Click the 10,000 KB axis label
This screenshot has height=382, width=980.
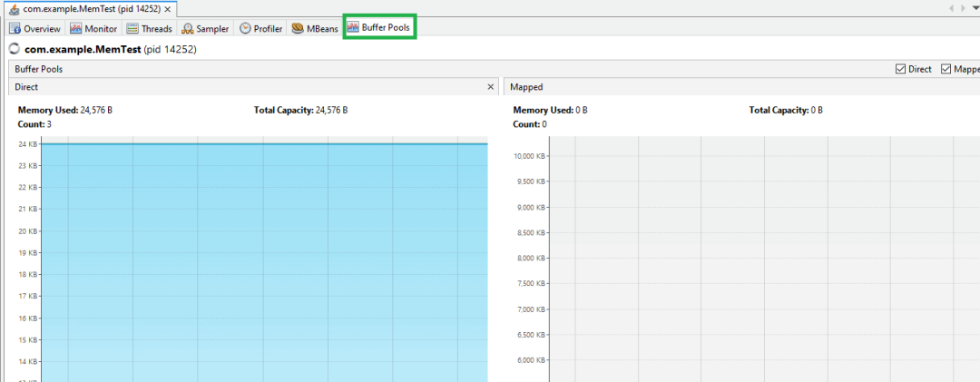pyautogui.click(x=528, y=156)
